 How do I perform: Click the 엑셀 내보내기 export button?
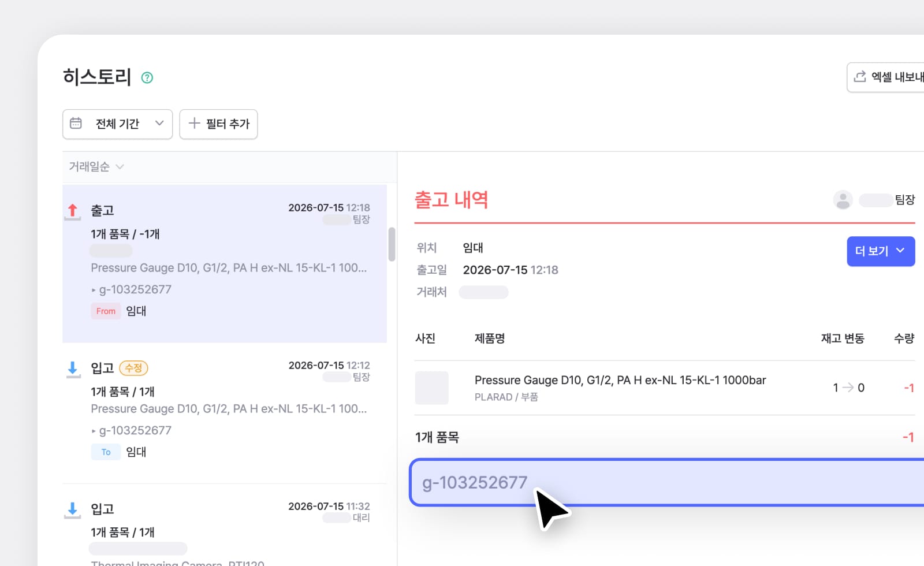point(886,77)
